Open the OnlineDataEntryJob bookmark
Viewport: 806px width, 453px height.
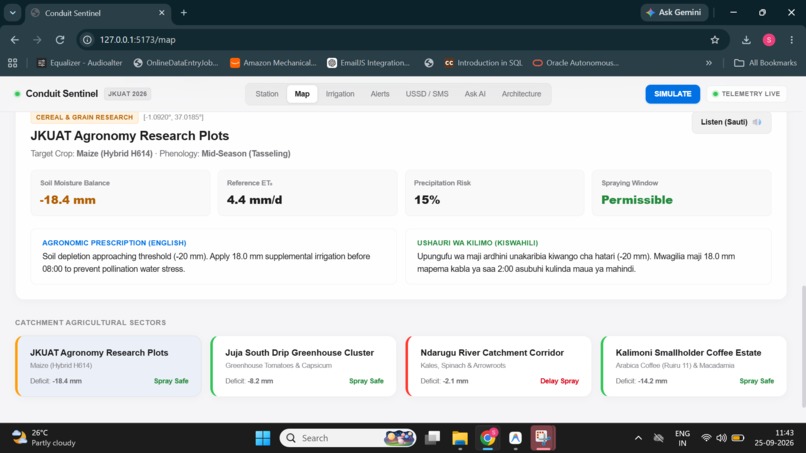[x=176, y=63]
